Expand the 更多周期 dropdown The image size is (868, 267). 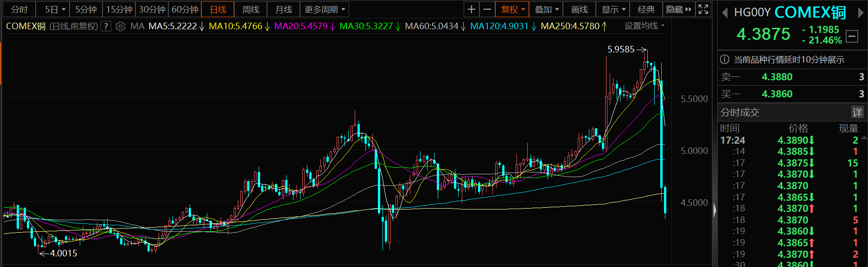click(325, 9)
